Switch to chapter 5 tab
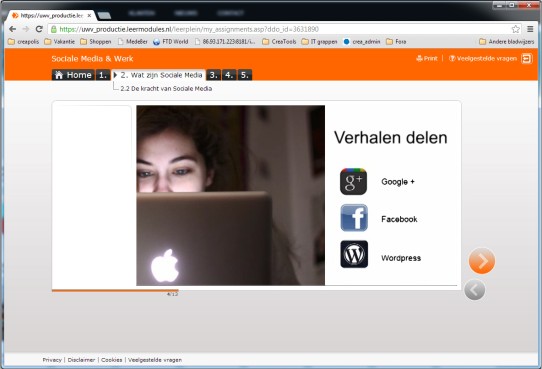The image size is (542, 369). pyautogui.click(x=244, y=75)
